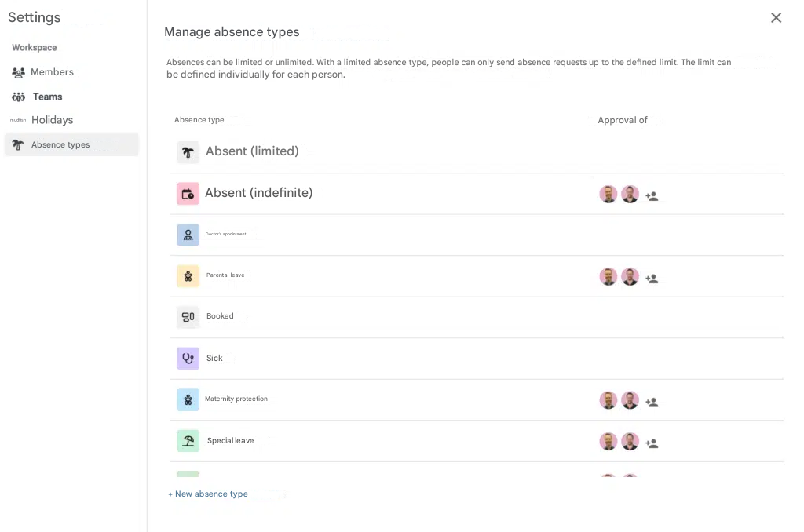
Task: Open Members in the settings sidebar
Action: [x=52, y=72]
